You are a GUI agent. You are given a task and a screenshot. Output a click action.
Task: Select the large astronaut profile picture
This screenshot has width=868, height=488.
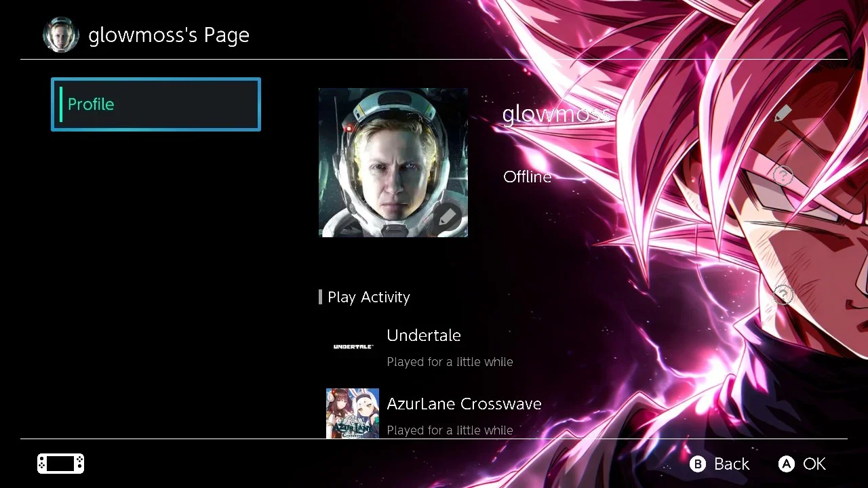[x=393, y=163]
